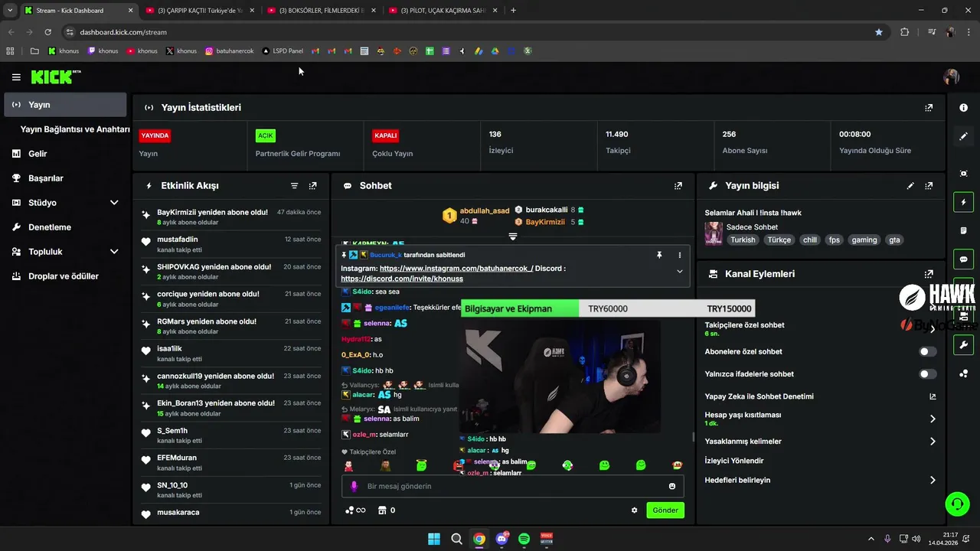This screenshot has height=551, width=980.
Task: Click the info icon in right sidebar
Action: [x=963, y=108]
